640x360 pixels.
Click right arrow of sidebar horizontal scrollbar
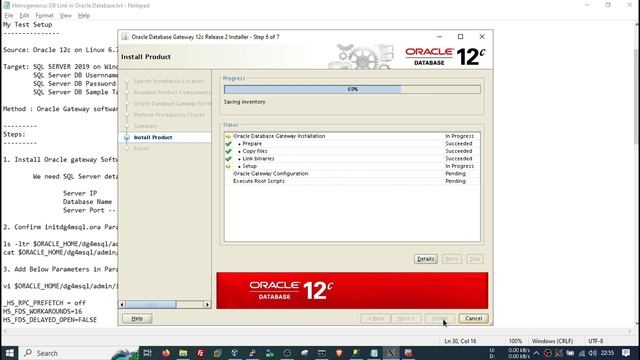pyautogui.click(x=207, y=304)
